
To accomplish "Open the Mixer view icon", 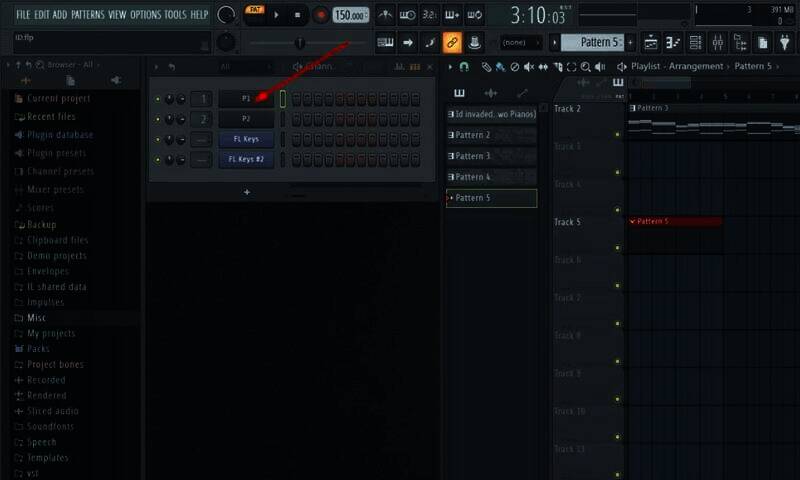I will [x=718, y=43].
